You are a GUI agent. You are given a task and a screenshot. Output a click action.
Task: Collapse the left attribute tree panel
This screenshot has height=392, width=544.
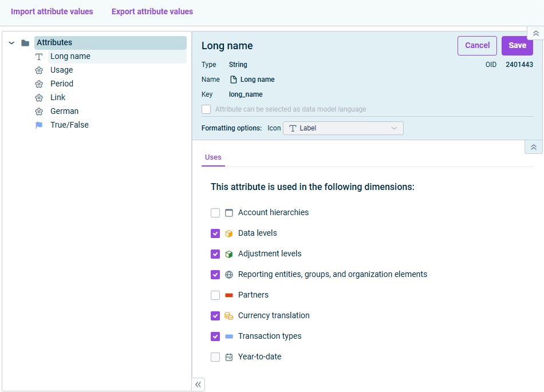(x=198, y=385)
